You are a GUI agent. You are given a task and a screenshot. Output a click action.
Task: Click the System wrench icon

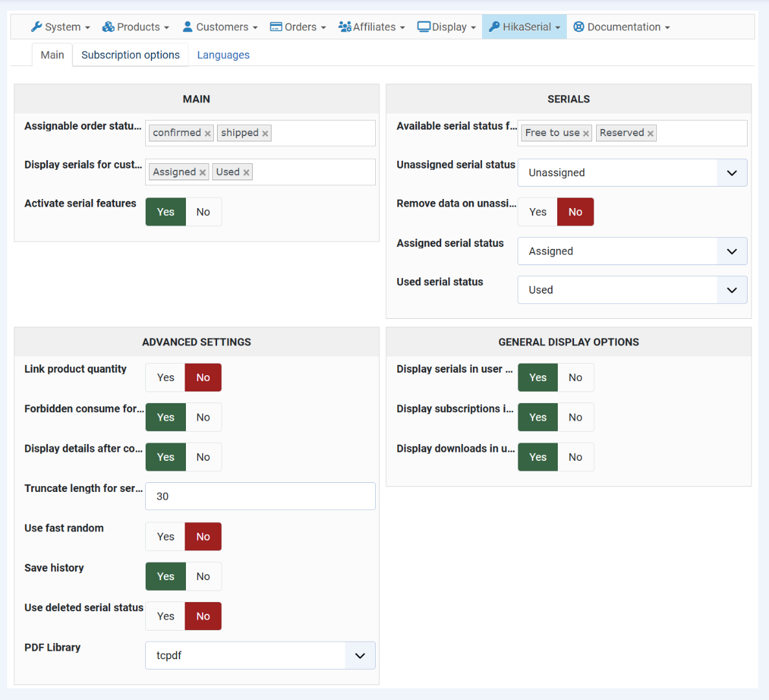point(37,27)
